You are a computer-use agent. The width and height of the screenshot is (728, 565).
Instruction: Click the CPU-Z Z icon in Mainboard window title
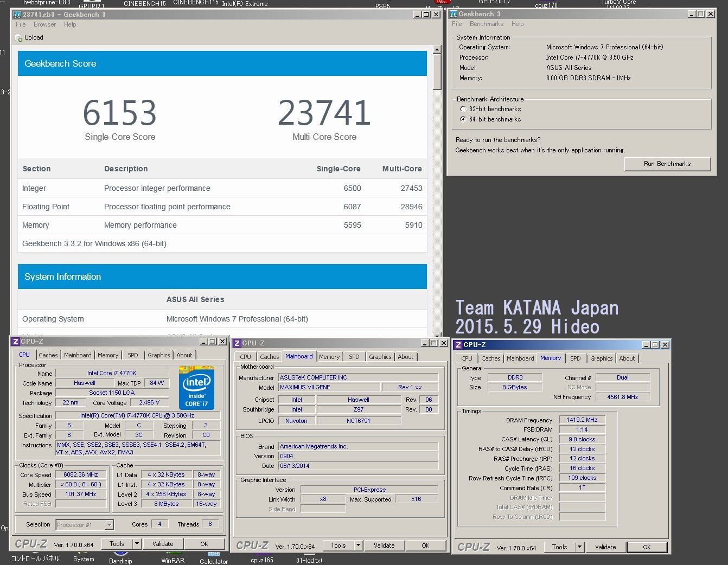tap(237, 343)
